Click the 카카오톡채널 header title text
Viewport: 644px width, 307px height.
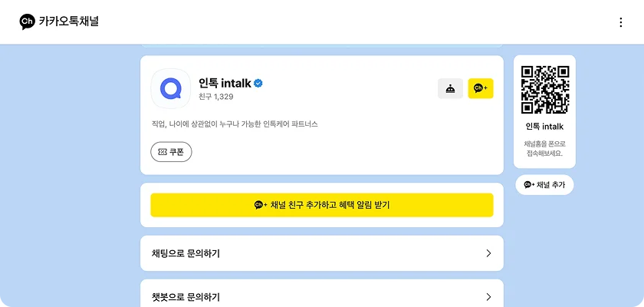pyautogui.click(x=69, y=21)
